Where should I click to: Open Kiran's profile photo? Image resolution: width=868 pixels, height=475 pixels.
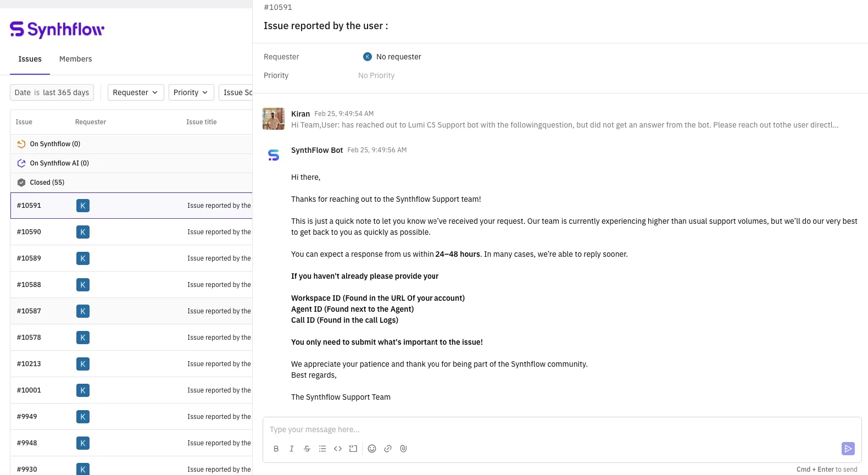point(274,119)
